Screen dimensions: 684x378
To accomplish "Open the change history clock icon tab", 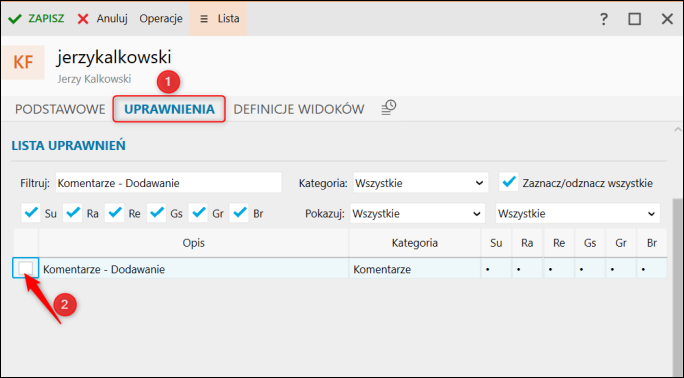I will [x=388, y=108].
